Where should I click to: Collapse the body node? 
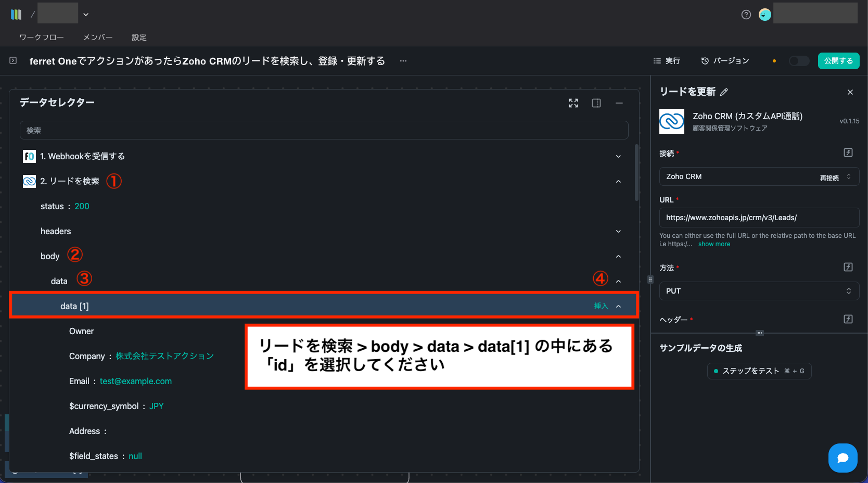click(618, 256)
